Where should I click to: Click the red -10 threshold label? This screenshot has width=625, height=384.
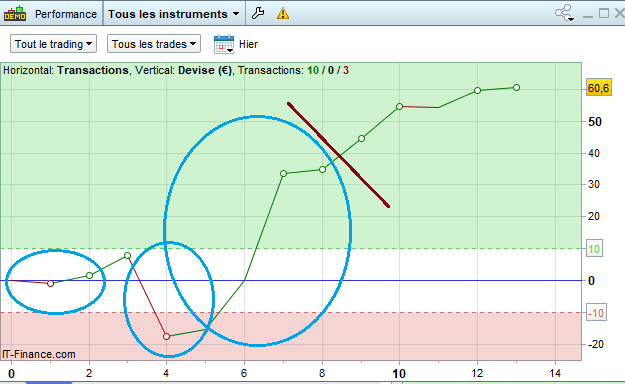tap(596, 313)
